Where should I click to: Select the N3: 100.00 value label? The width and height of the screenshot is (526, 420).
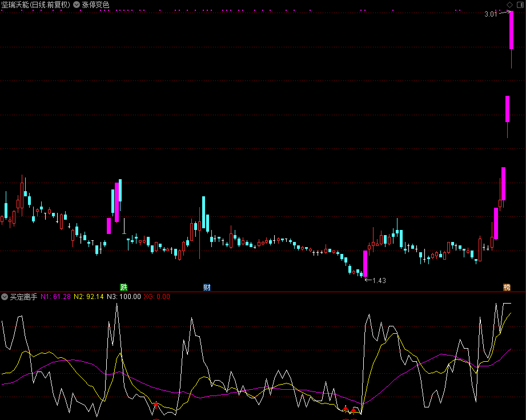click(x=124, y=297)
